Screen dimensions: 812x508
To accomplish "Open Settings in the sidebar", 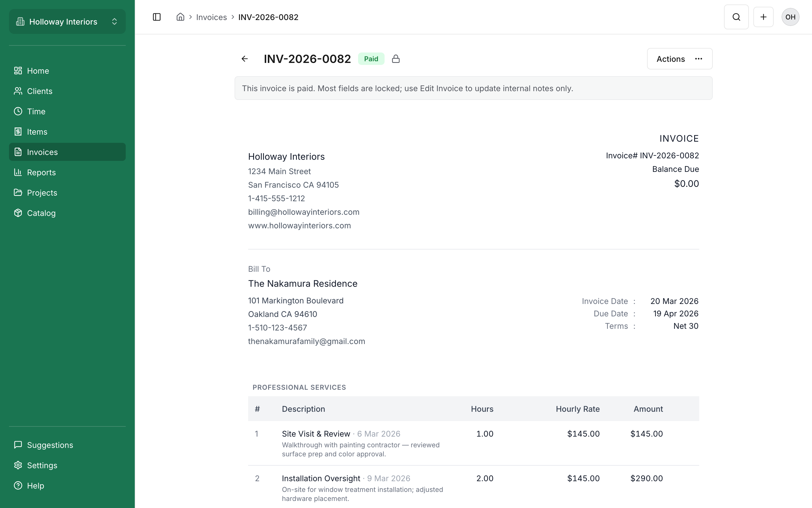I will [x=67, y=465].
